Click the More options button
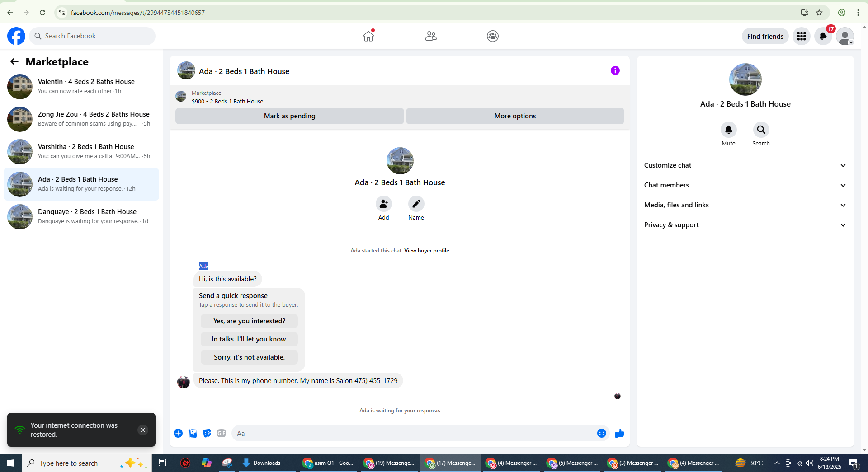 point(515,116)
